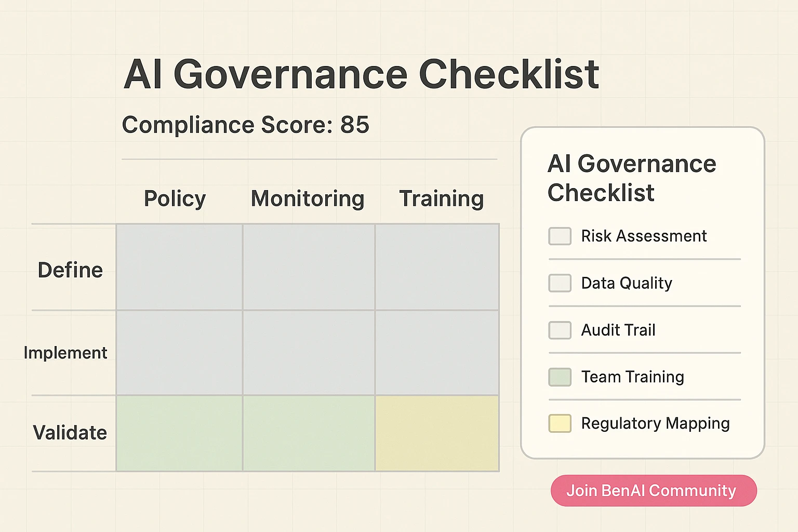Click the Validate row label
Screen dimensions: 798x532
[70, 432]
